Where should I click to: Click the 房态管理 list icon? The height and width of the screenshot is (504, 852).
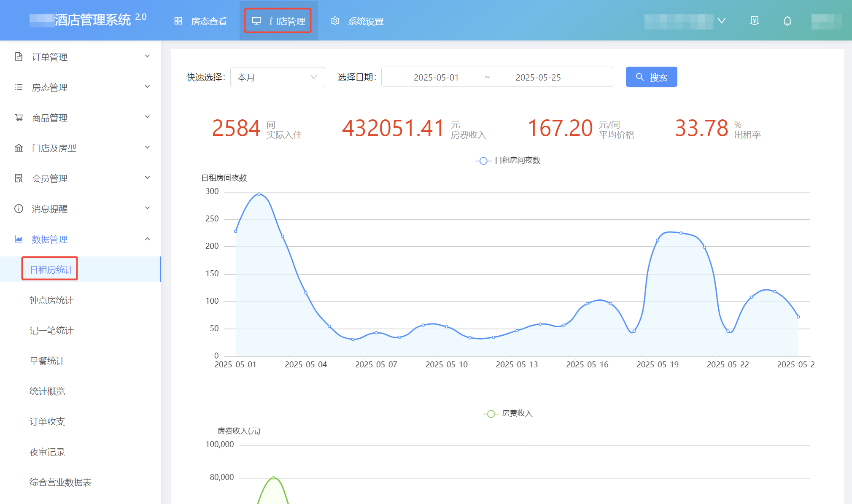(19, 87)
